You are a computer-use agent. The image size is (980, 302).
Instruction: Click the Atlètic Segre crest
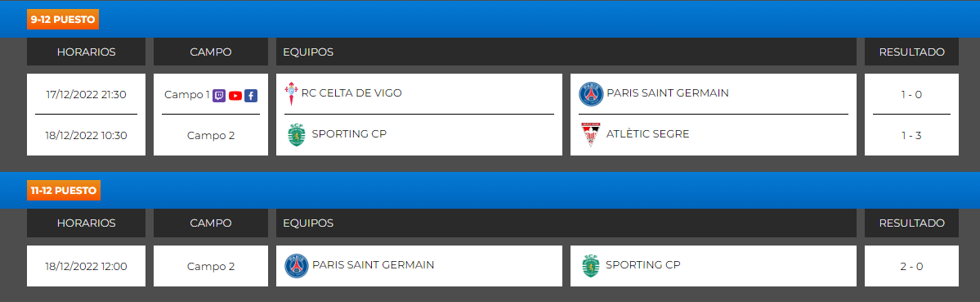point(588,134)
